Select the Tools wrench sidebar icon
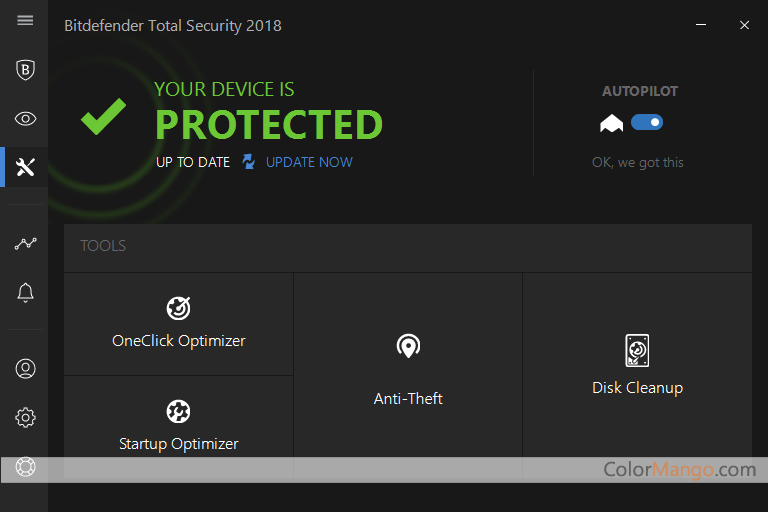This screenshot has width=768, height=512. coord(25,167)
